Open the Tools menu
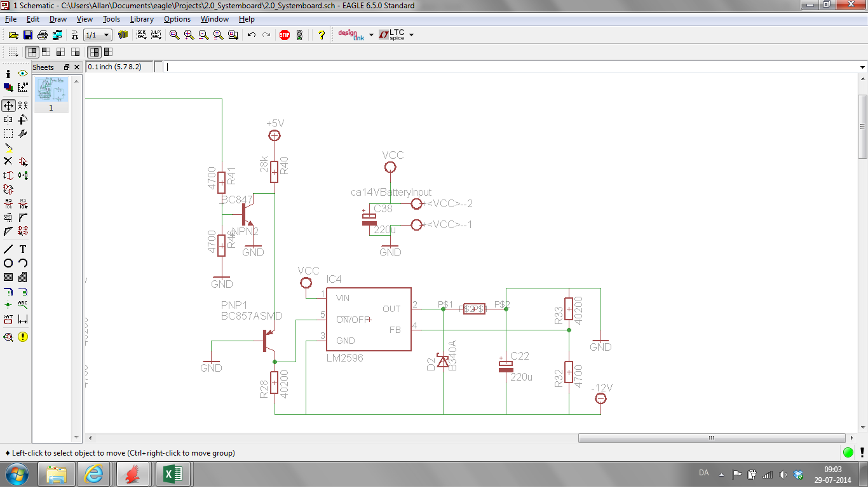The height and width of the screenshot is (488, 868). [x=111, y=19]
